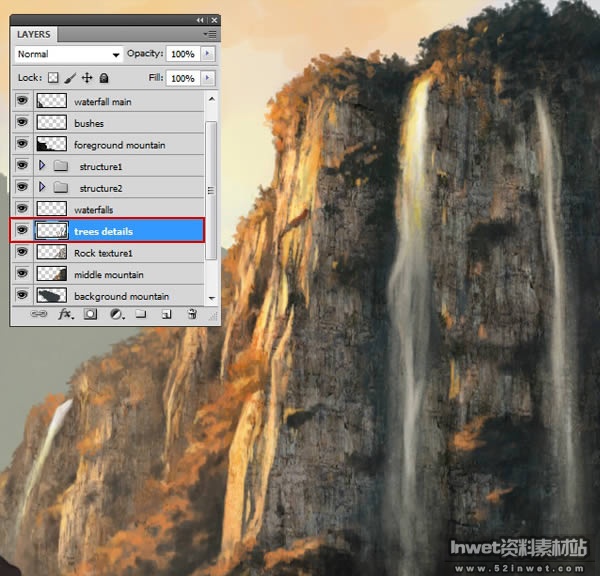
Task: Click the background mountain layer thumbnail
Action: coord(52,295)
